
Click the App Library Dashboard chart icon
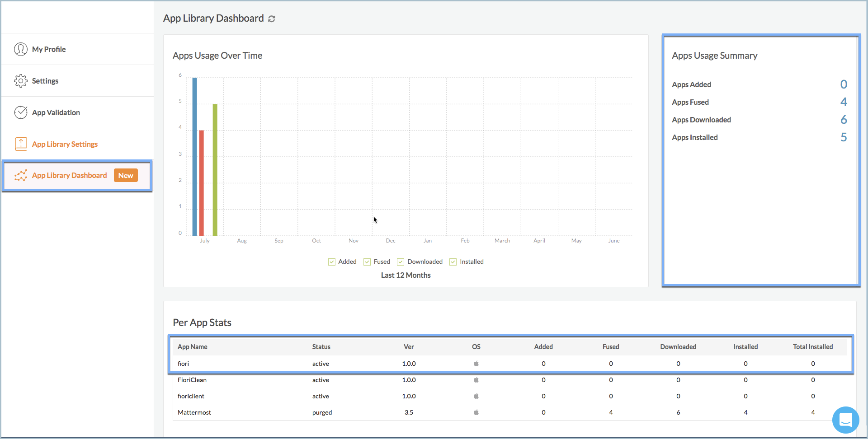pyautogui.click(x=21, y=175)
